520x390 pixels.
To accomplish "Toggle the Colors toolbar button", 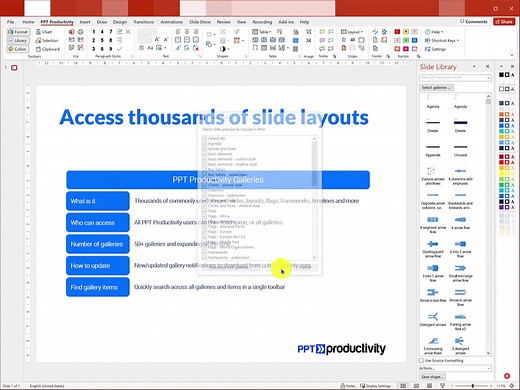I will 18,49.
